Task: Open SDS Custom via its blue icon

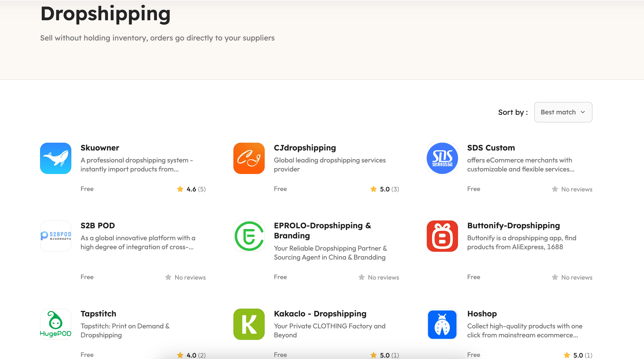Action: (442, 158)
